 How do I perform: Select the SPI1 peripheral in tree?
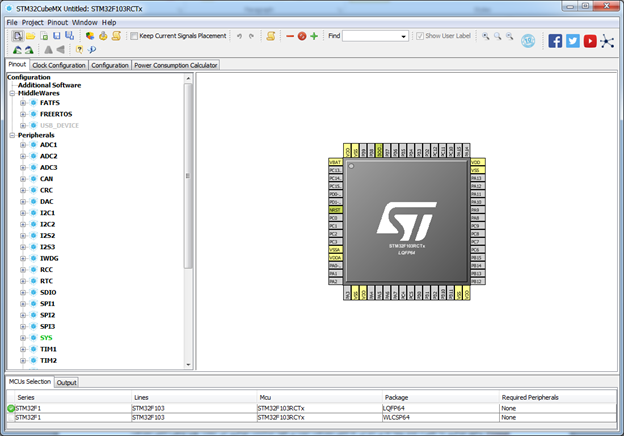point(47,304)
